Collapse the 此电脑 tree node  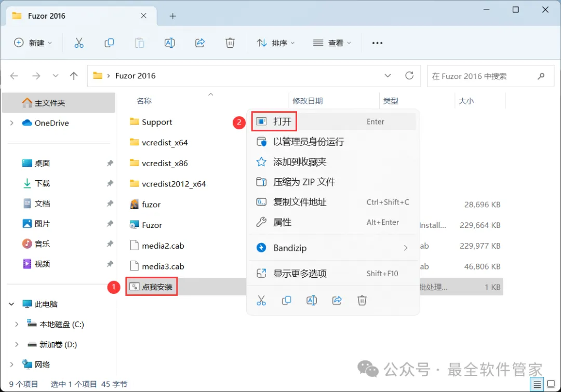(11, 304)
